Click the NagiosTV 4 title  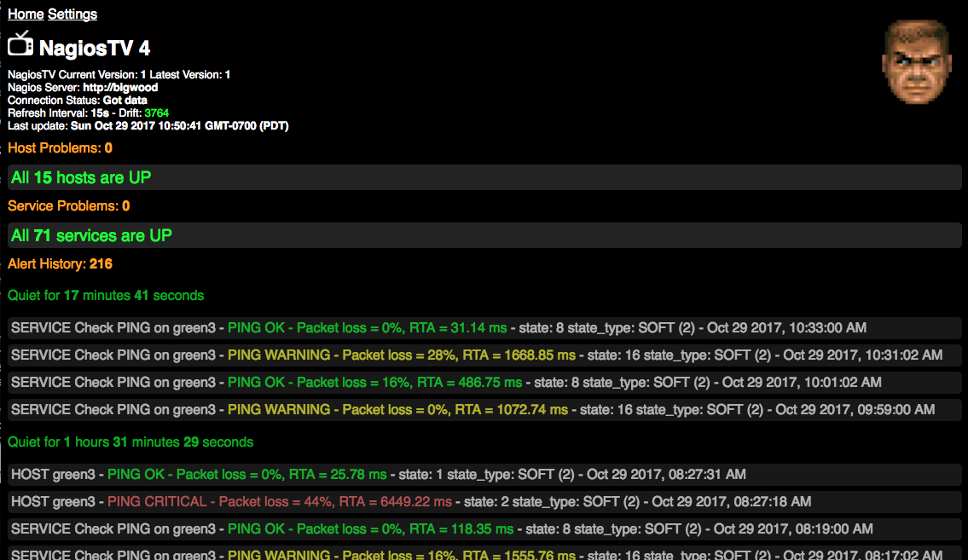[95, 48]
